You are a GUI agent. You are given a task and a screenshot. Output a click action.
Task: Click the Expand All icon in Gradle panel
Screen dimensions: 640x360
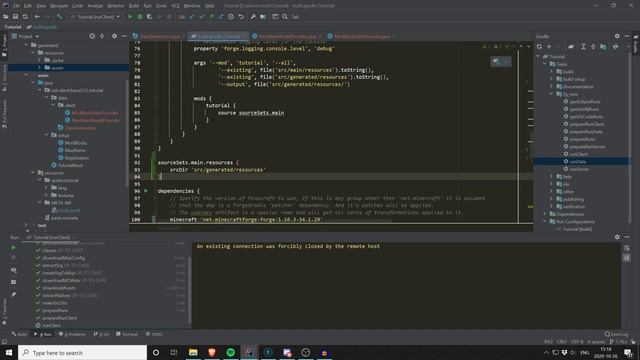(x=583, y=47)
